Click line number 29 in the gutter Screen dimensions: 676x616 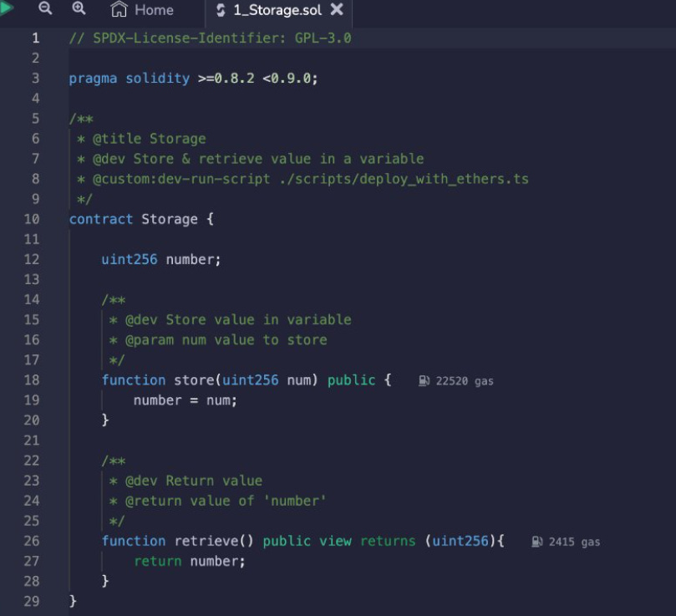32,601
